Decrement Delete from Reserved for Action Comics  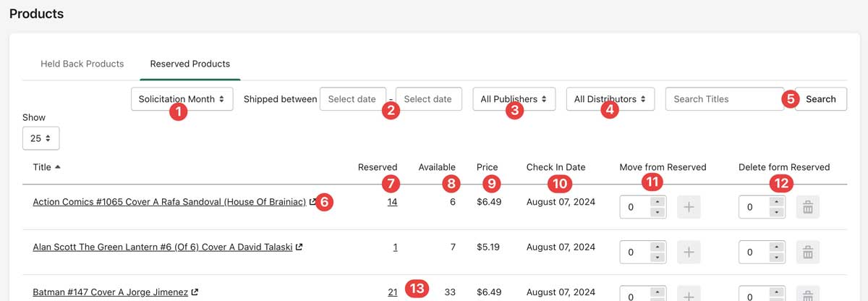pyautogui.click(x=777, y=213)
